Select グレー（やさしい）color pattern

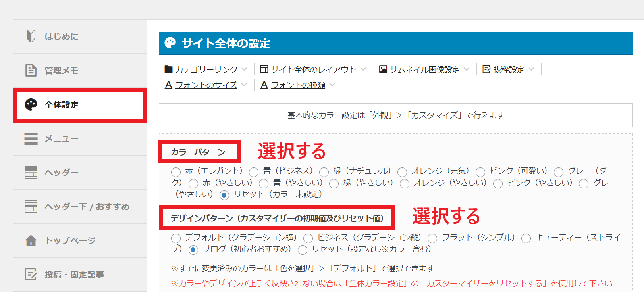tap(584, 184)
